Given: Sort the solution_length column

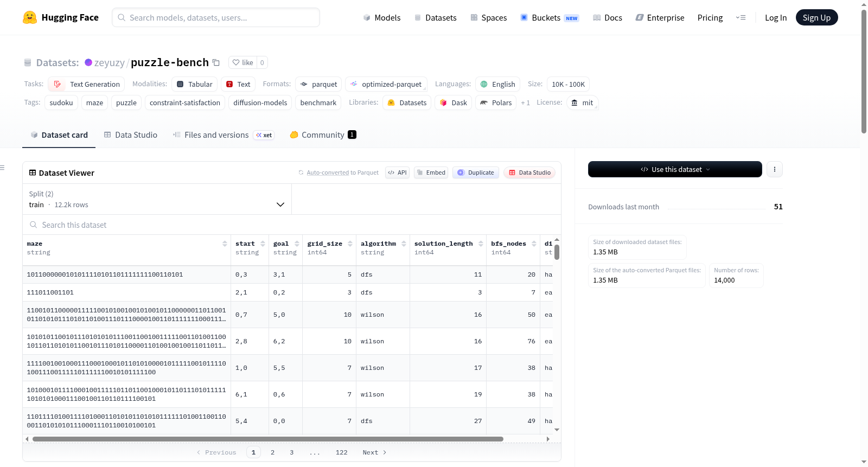Looking at the screenshot, I should [x=481, y=244].
